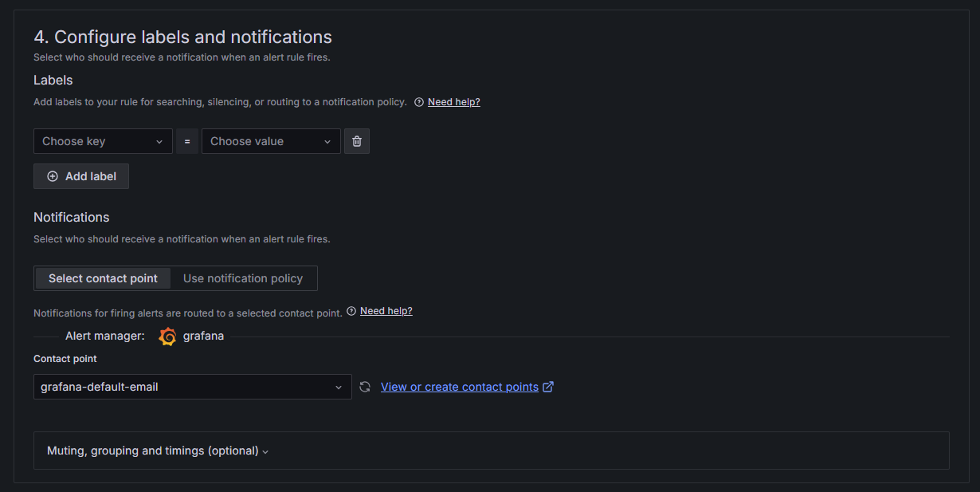
Task: Click the Grafana logo next to Alert manager
Action: tap(167, 337)
